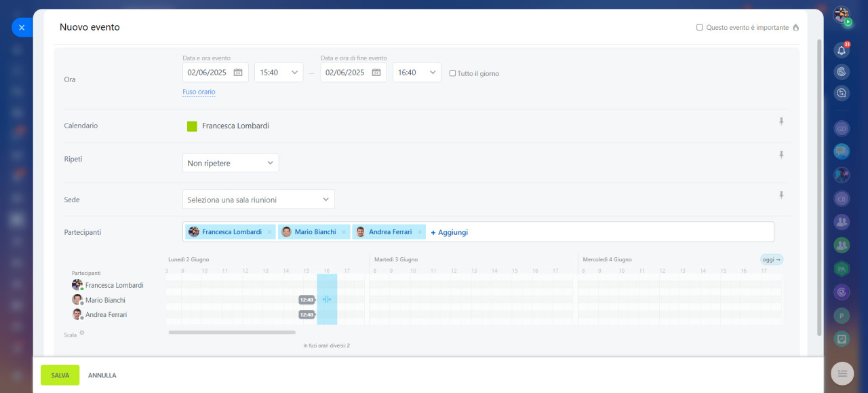Click the SALVA button
The image size is (868, 393).
point(60,375)
